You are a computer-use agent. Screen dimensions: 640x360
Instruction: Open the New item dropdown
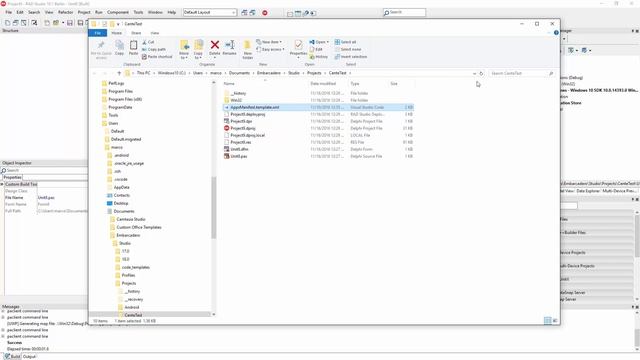[269, 42]
